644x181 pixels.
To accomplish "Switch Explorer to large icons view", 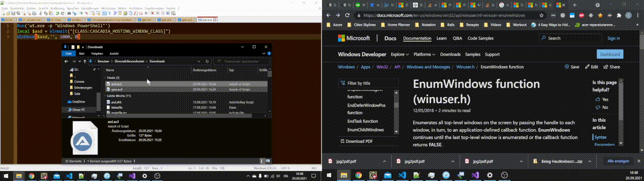I will click(268, 161).
